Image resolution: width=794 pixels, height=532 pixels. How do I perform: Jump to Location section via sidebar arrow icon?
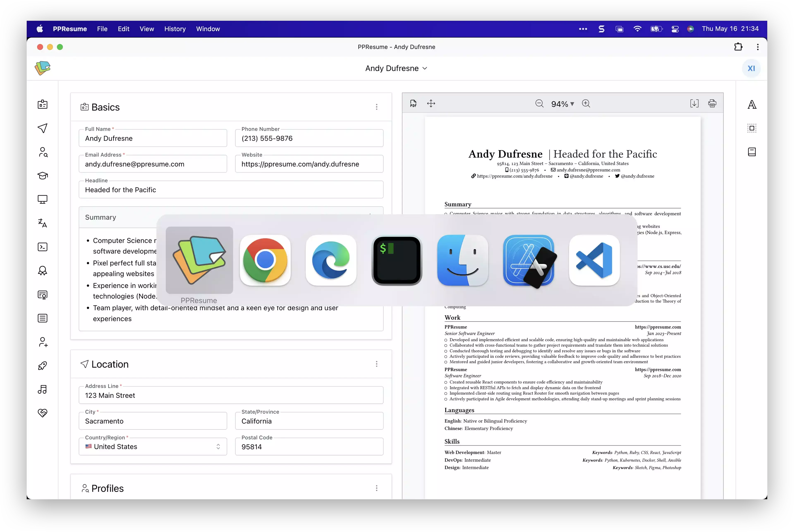(x=42, y=128)
